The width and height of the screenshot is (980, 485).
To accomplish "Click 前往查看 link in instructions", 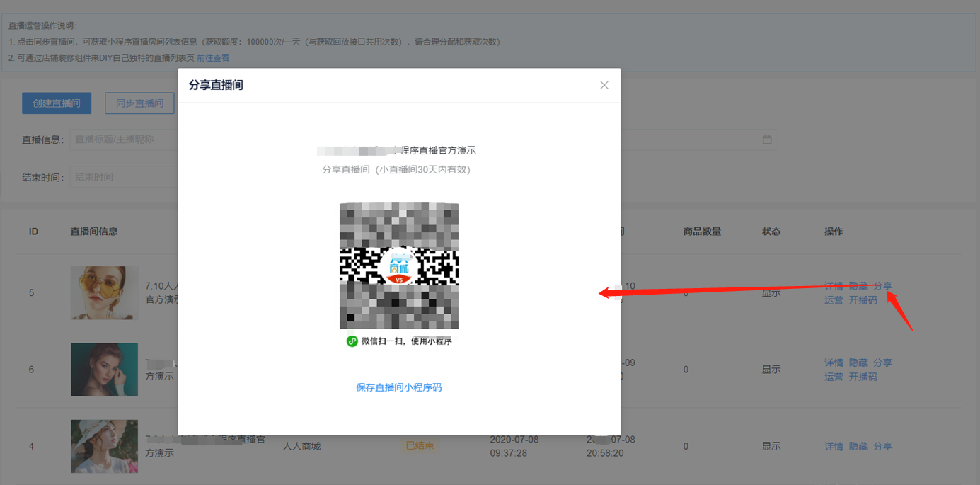I will point(213,58).
